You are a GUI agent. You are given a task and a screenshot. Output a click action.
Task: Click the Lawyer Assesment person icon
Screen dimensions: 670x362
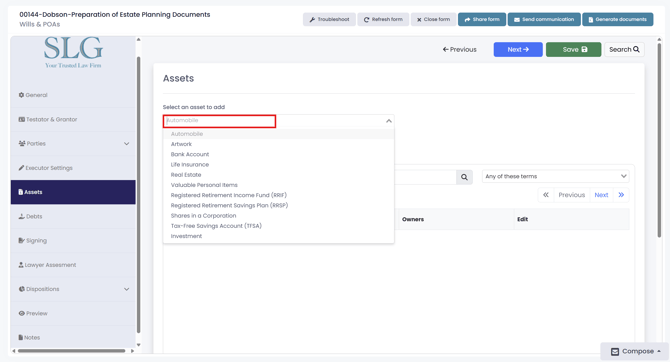pyautogui.click(x=21, y=265)
